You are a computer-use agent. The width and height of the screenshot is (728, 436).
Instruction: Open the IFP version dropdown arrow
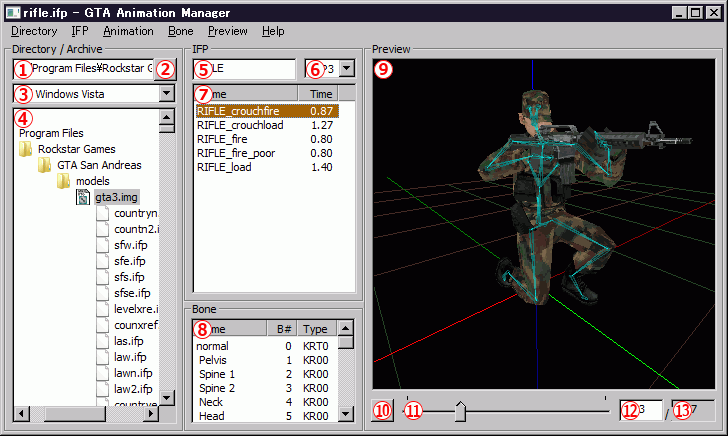(x=346, y=68)
